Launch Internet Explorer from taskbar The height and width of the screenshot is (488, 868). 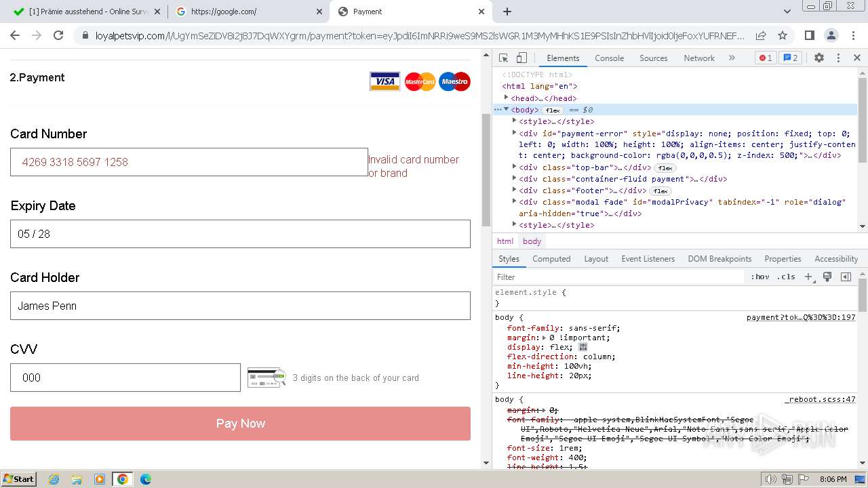coord(54,479)
